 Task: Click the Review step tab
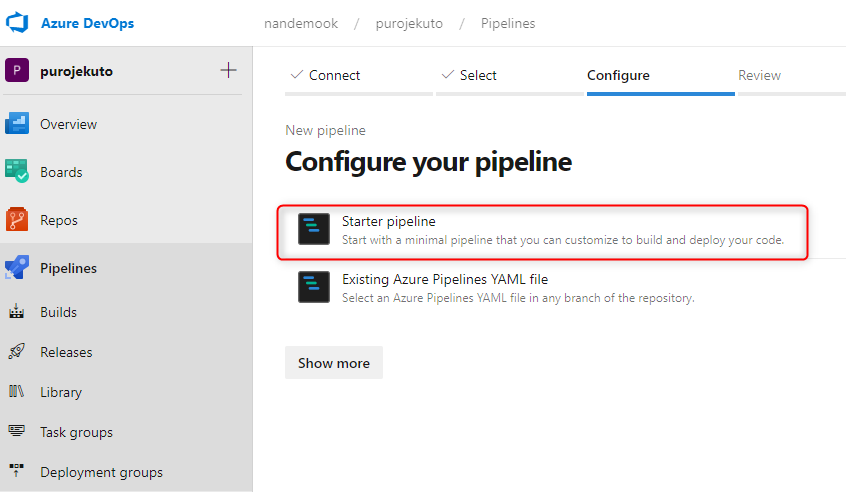(792, 76)
